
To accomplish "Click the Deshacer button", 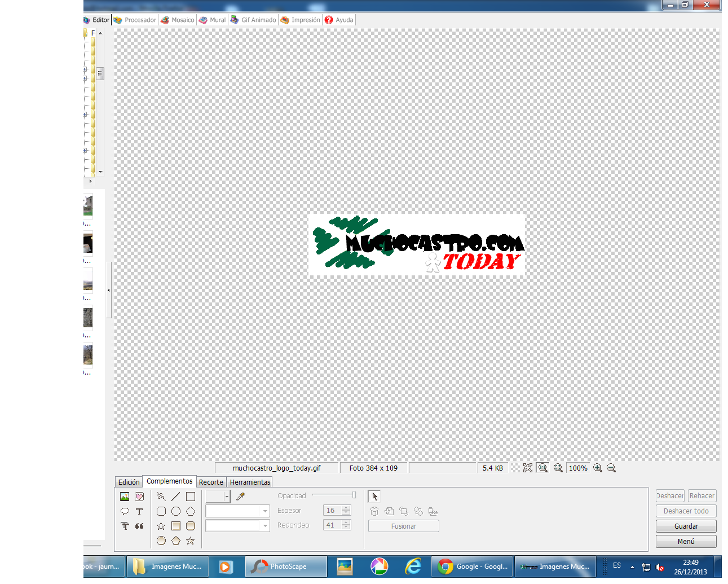I will 670,495.
